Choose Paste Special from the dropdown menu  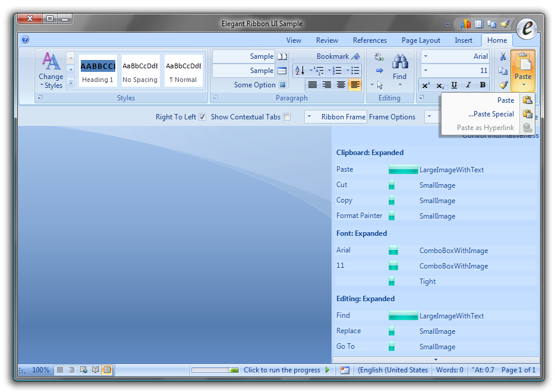[x=487, y=114]
